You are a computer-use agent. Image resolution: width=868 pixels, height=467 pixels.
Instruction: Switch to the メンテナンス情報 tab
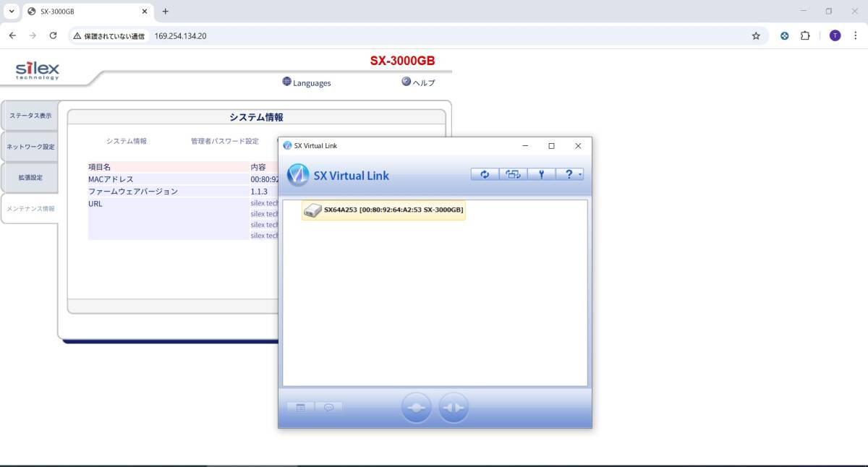[30, 209]
